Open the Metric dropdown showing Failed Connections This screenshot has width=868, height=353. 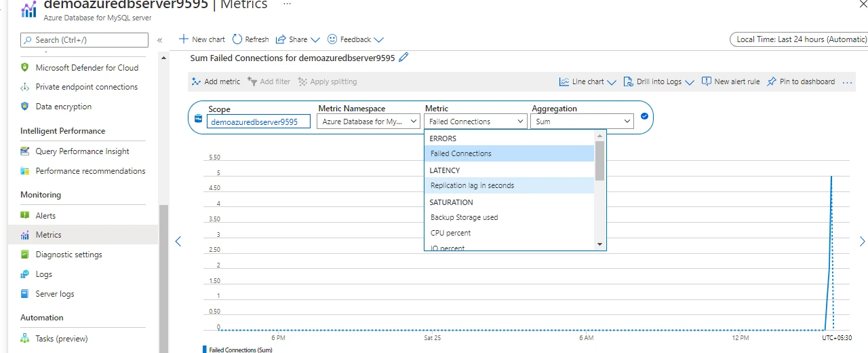[475, 122]
